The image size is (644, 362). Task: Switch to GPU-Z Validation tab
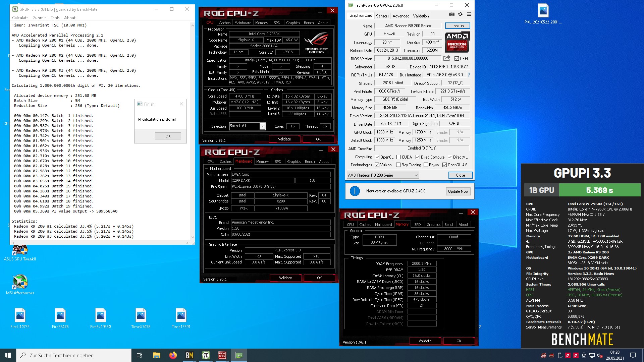tap(421, 16)
